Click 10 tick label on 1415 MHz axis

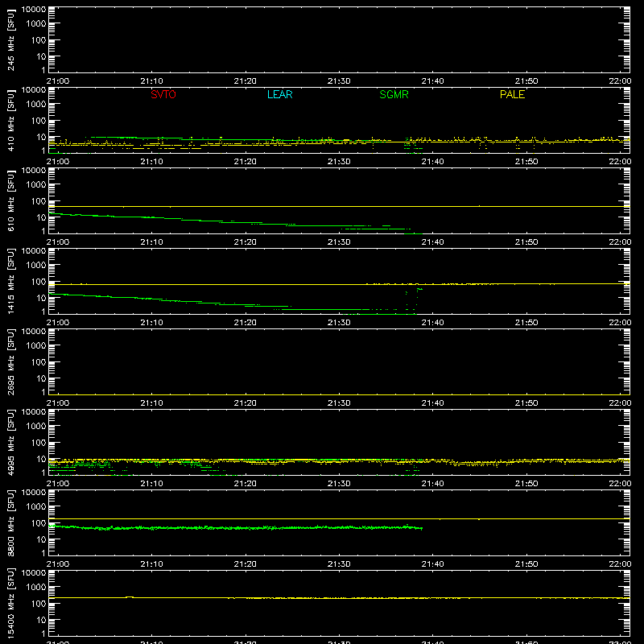click(41, 298)
